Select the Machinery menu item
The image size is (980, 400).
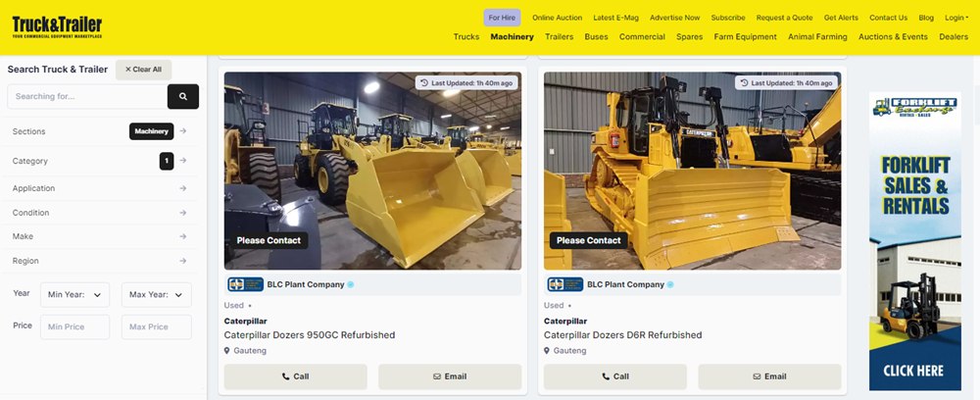512,37
